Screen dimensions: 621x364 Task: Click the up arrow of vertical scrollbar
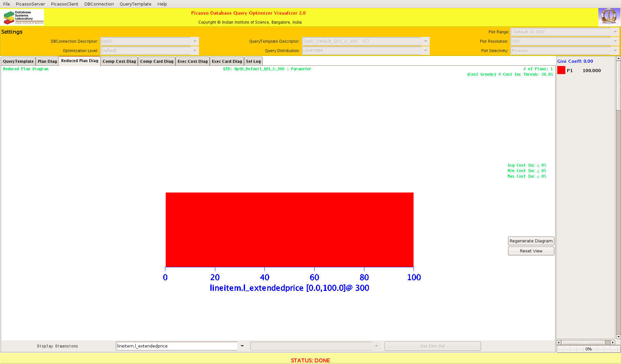[x=618, y=59]
